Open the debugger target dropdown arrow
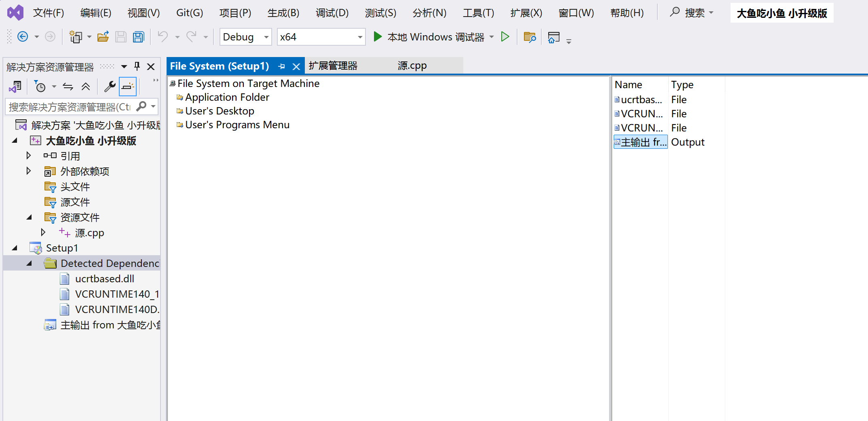 pyautogui.click(x=492, y=37)
